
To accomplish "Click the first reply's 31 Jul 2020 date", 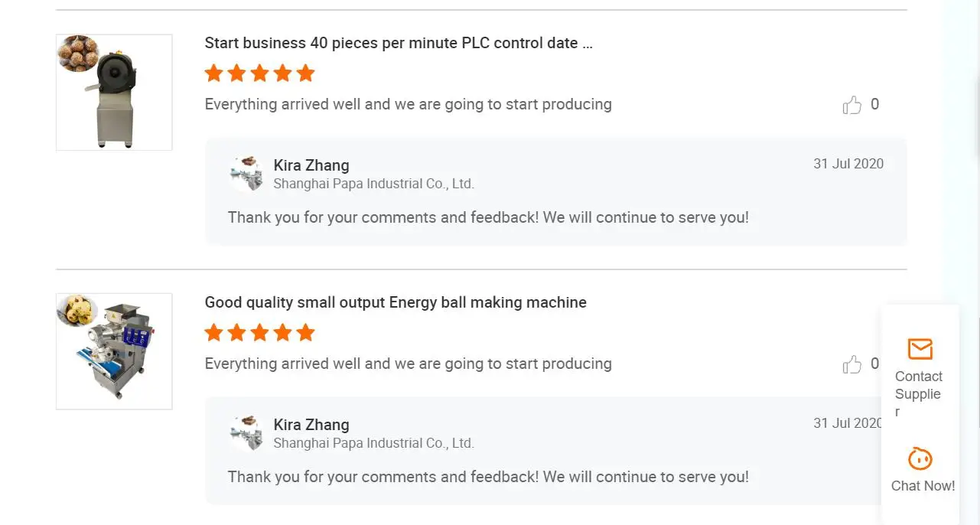I will 848,164.
